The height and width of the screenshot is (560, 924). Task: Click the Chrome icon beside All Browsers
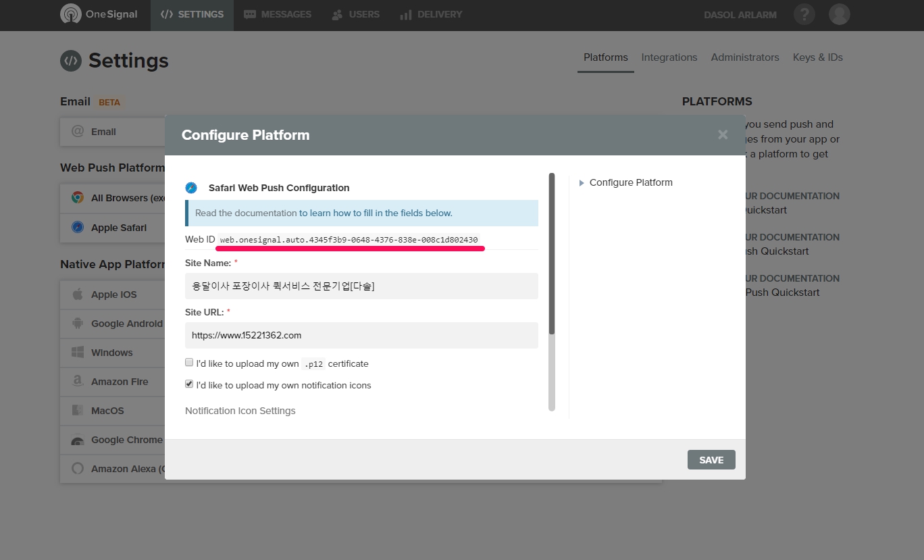pos(78,198)
